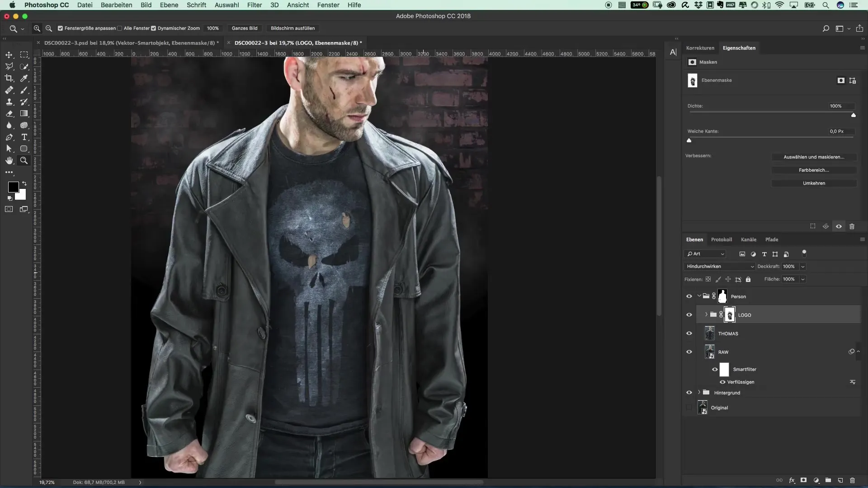Disable the Dynamischer Zoom checkbox
The width and height of the screenshot is (868, 488).
[153, 28]
